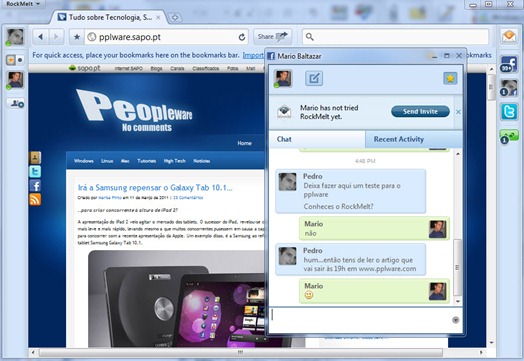Screen dimensions: 524x361
Task: Select the Tudo sobre Tecnologia tab
Action: [109, 17]
